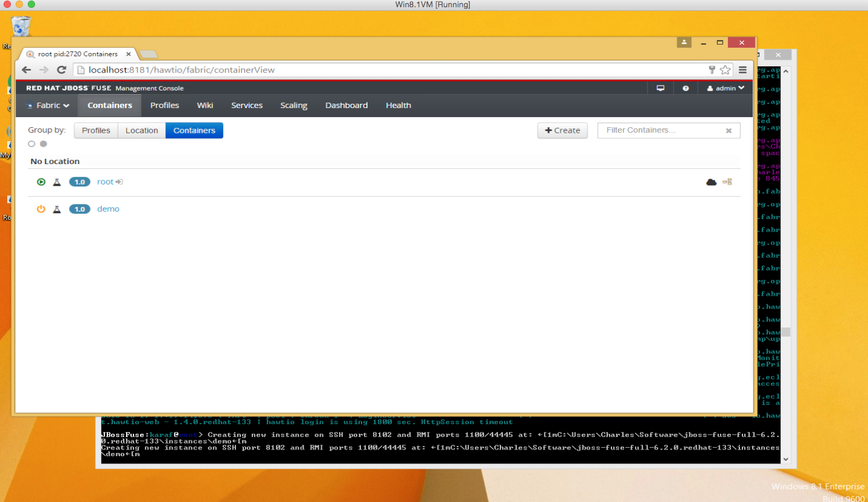Screen dimensions: 868x502
Task: Open the root container link
Action: pos(105,182)
